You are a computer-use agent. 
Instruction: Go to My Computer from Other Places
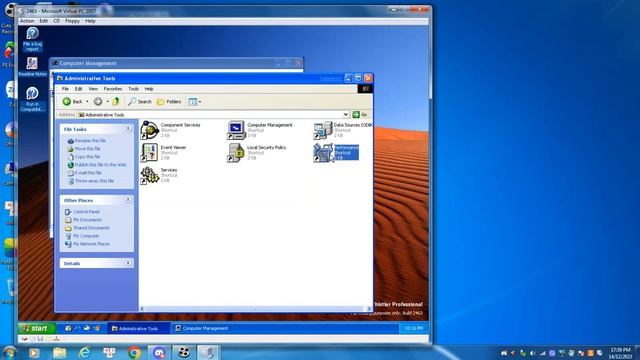[86, 236]
